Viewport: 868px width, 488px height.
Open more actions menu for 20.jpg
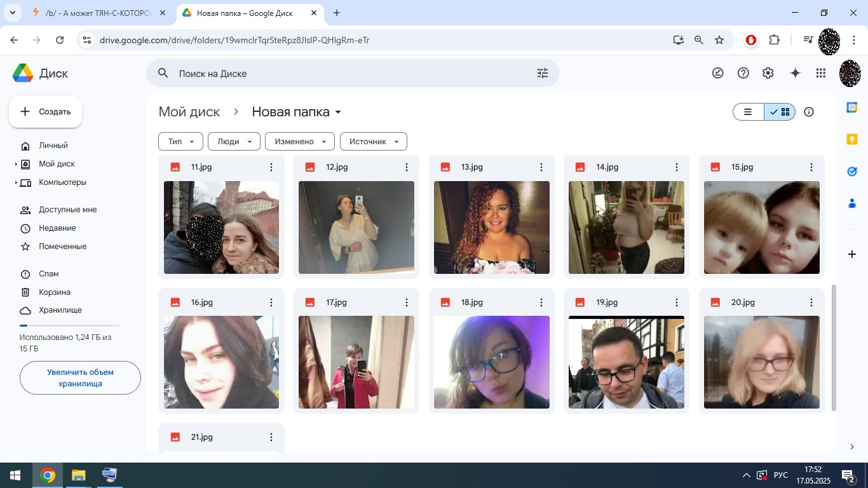[811, 302]
